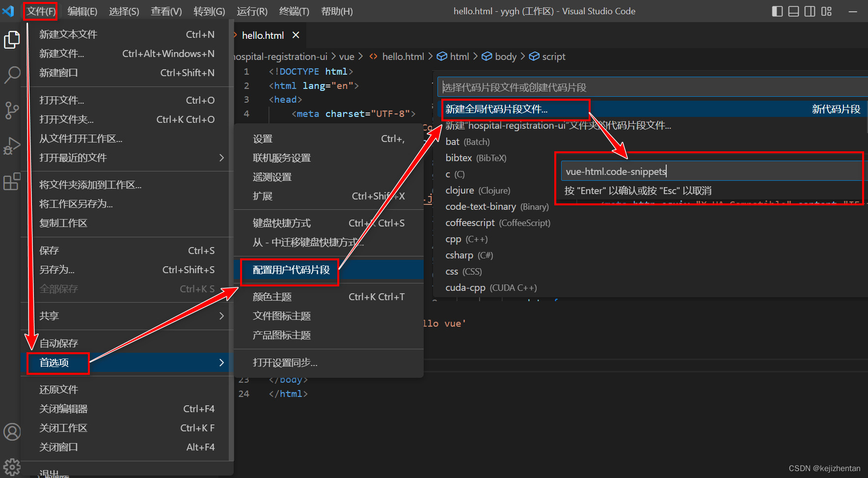868x478 pixels.
Task: Open 键盘快捷方式 in preferences submenu
Action: pos(328,223)
